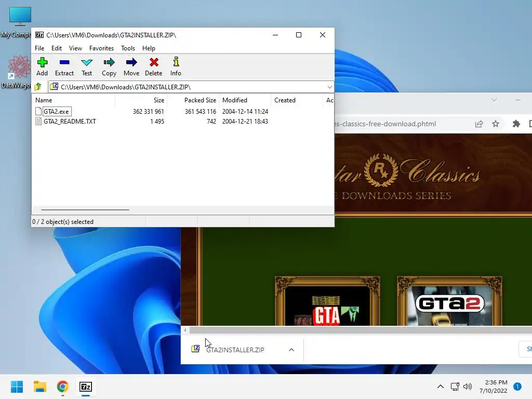Switch to Chrome from the taskbar
532x399 pixels.
(63, 387)
